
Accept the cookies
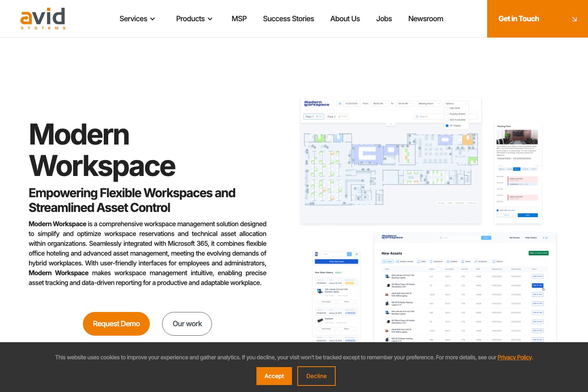click(274, 376)
